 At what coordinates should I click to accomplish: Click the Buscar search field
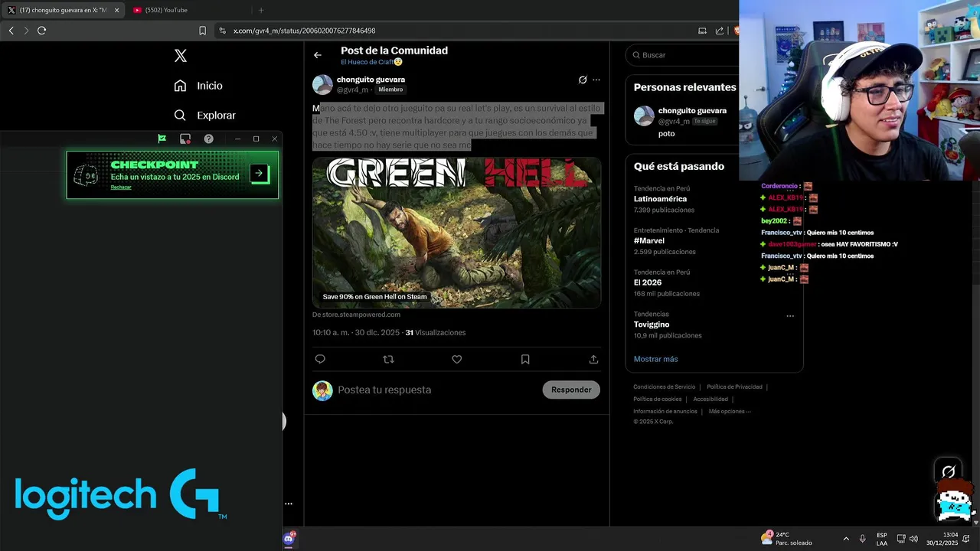683,55
